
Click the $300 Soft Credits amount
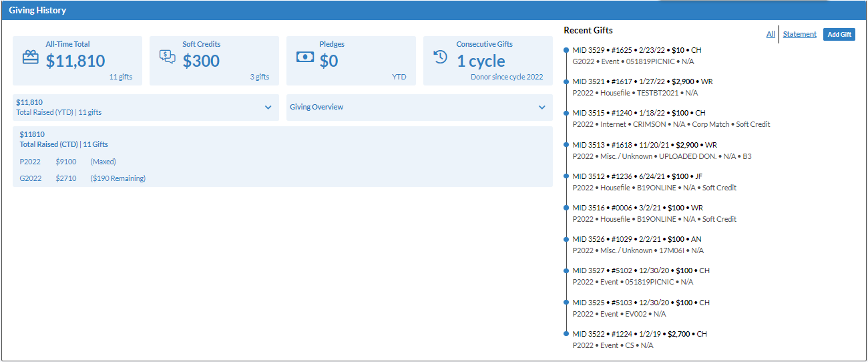pos(201,61)
